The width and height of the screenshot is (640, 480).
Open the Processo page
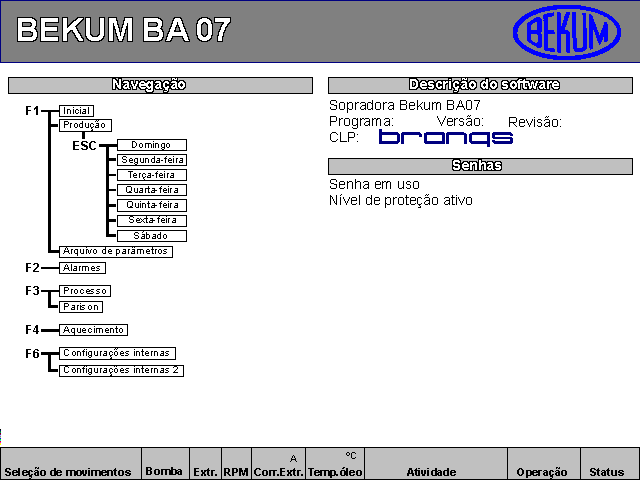tap(84, 291)
